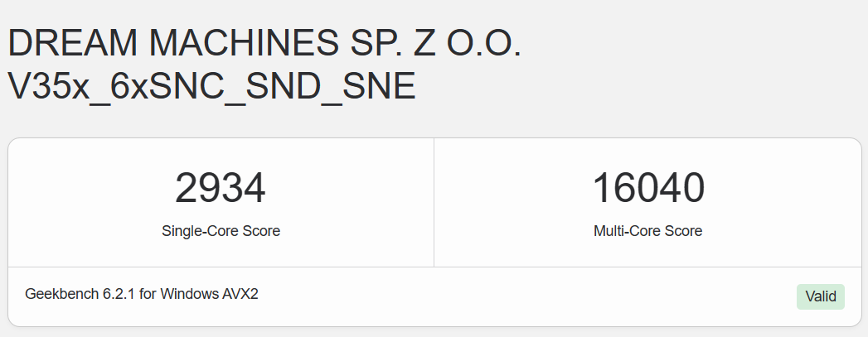868x337 pixels.
Task: Click the 6.2.1 version number
Action: pos(117,294)
